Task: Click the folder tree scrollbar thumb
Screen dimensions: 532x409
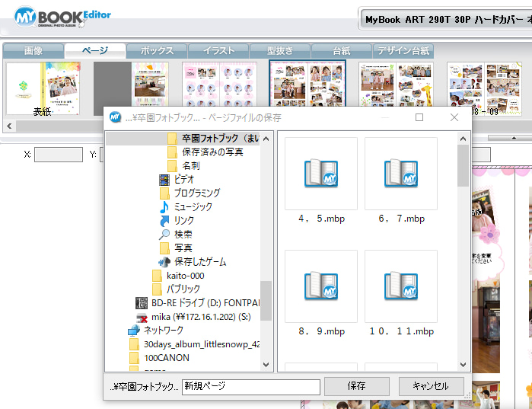Action: click(266, 301)
